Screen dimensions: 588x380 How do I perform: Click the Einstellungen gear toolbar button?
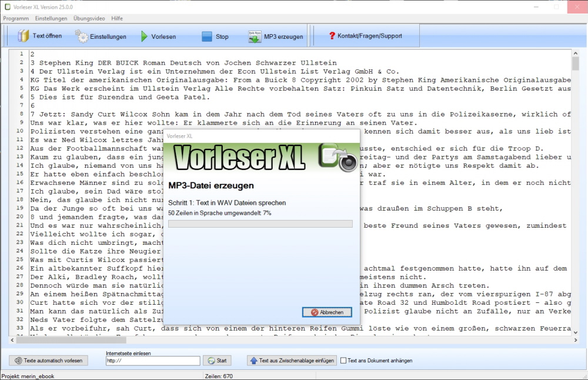(x=101, y=36)
